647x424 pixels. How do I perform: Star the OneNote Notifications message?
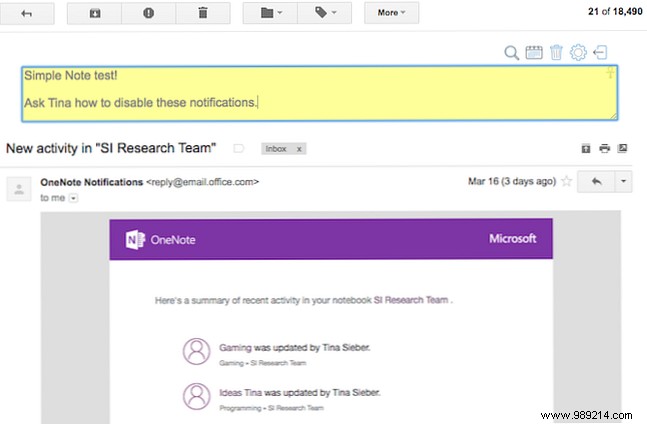pos(567,181)
